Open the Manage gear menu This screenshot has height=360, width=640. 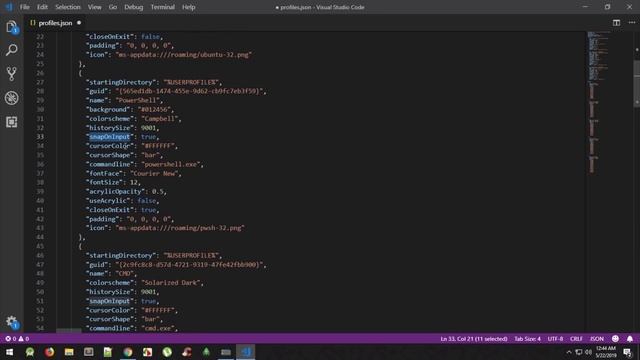click(11, 322)
